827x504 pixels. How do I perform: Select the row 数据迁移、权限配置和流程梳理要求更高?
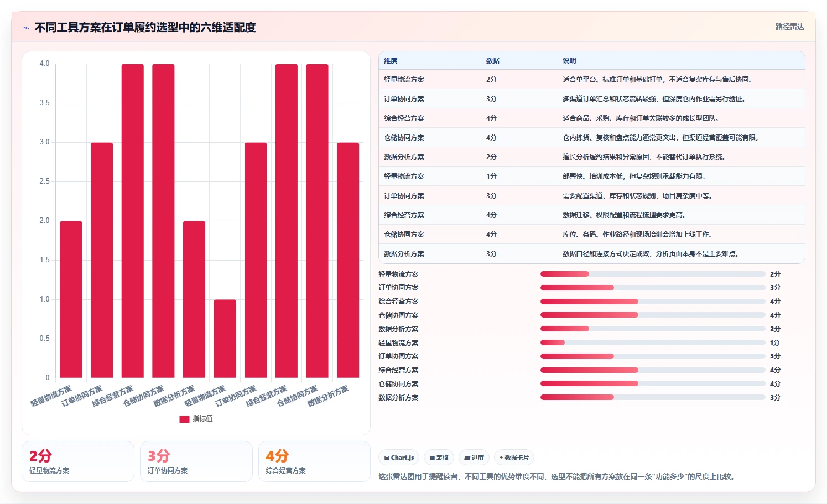pos(591,215)
